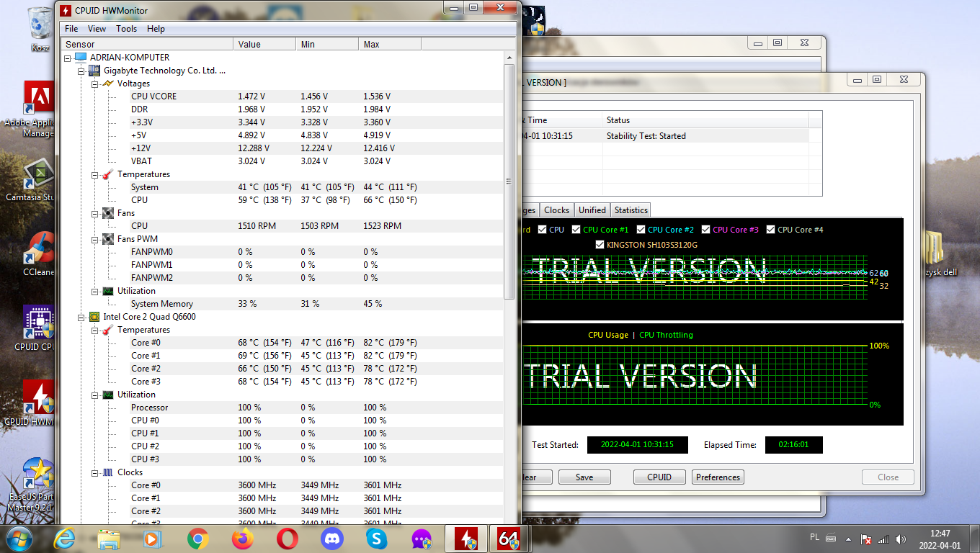Collapse the Intel Core 2 Quad Q6600 node
The image size is (980, 553).
[x=81, y=317]
